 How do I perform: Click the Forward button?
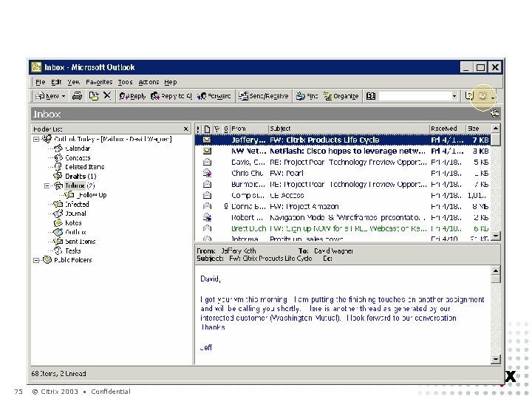[214, 96]
